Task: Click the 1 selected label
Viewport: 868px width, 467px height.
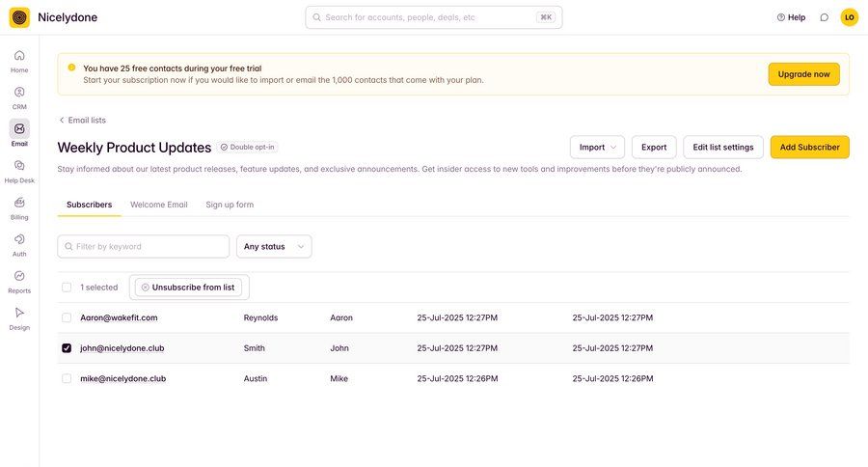Action: click(x=99, y=287)
